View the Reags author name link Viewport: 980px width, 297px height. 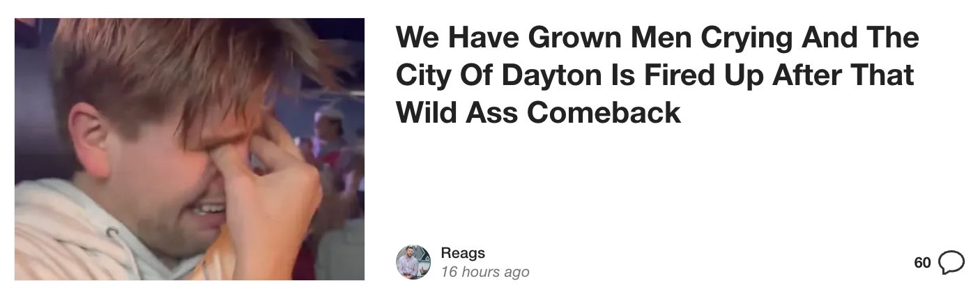tap(463, 253)
